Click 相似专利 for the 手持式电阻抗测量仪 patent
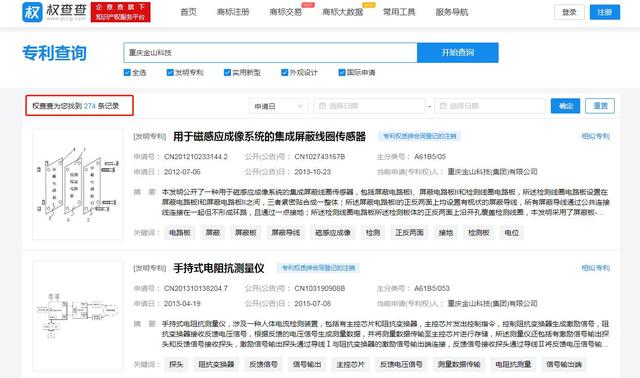 click(596, 268)
